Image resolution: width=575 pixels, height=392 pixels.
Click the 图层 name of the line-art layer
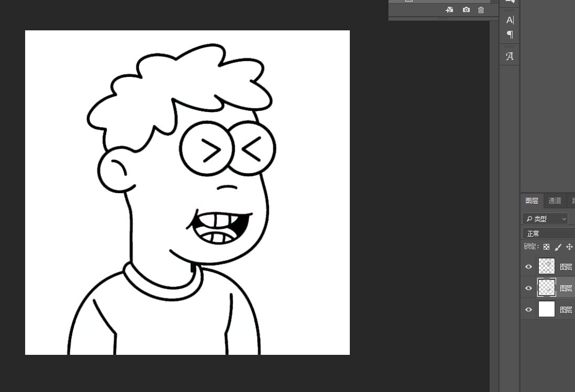pyautogui.click(x=566, y=267)
